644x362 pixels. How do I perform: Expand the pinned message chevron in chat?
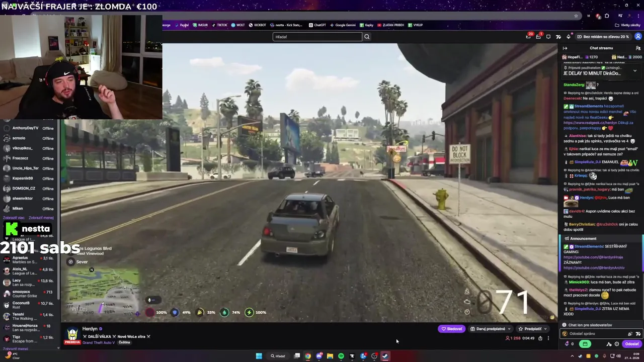pyautogui.click(x=635, y=71)
